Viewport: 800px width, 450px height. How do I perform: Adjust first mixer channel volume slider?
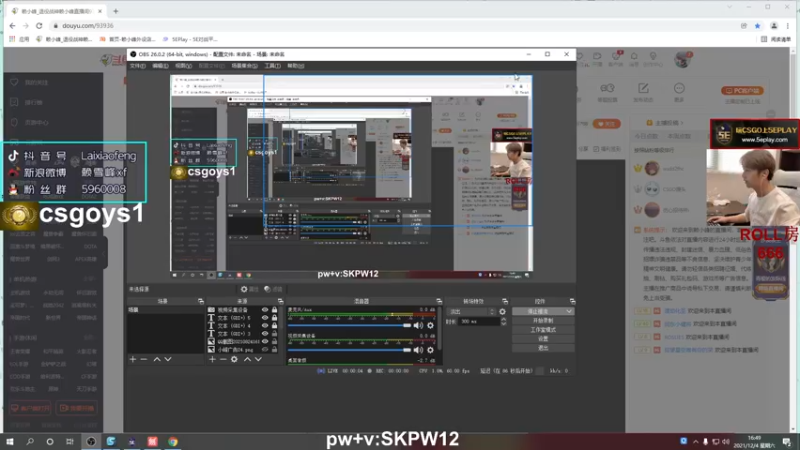pos(349,325)
